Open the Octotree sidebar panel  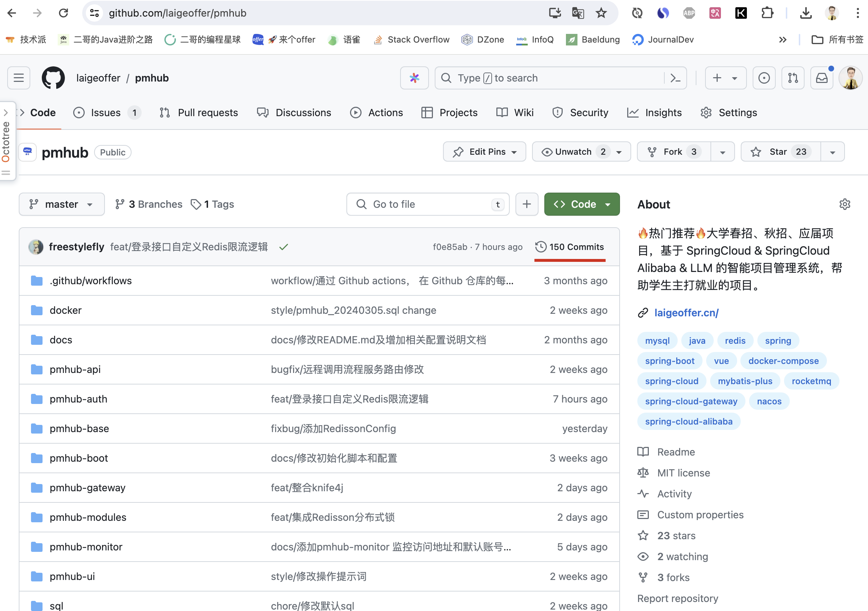(6, 113)
